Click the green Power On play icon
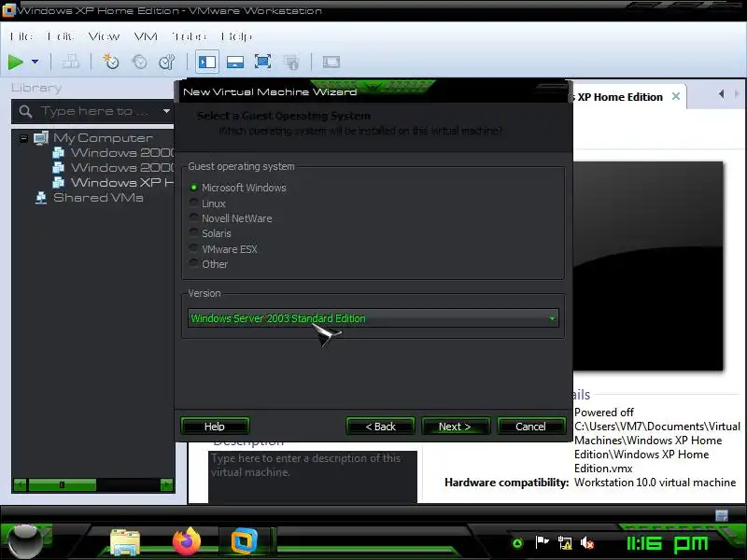 pyautogui.click(x=16, y=62)
